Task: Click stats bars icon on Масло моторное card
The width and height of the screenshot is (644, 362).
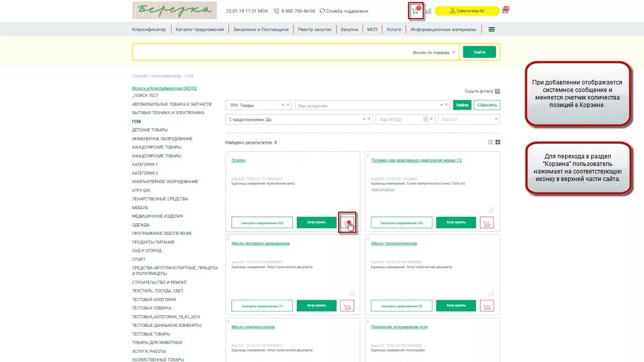Action: tap(352, 293)
